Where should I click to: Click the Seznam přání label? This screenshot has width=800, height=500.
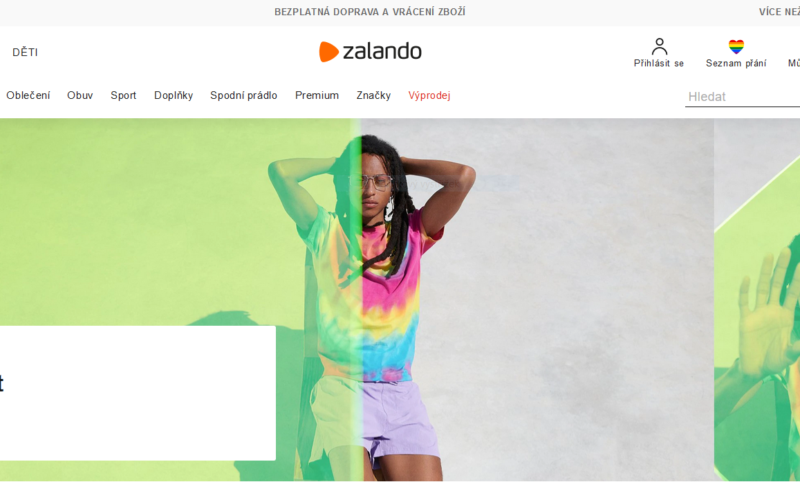click(x=736, y=63)
